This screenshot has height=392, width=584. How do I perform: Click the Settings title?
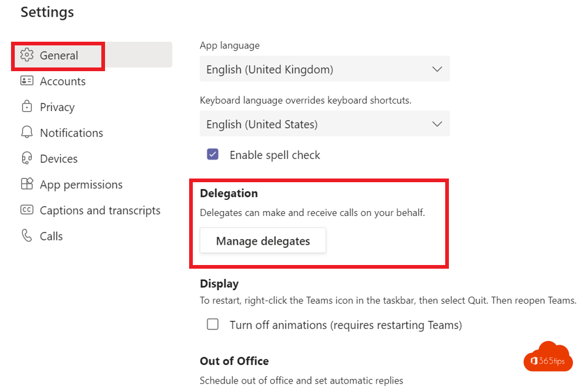(x=47, y=12)
